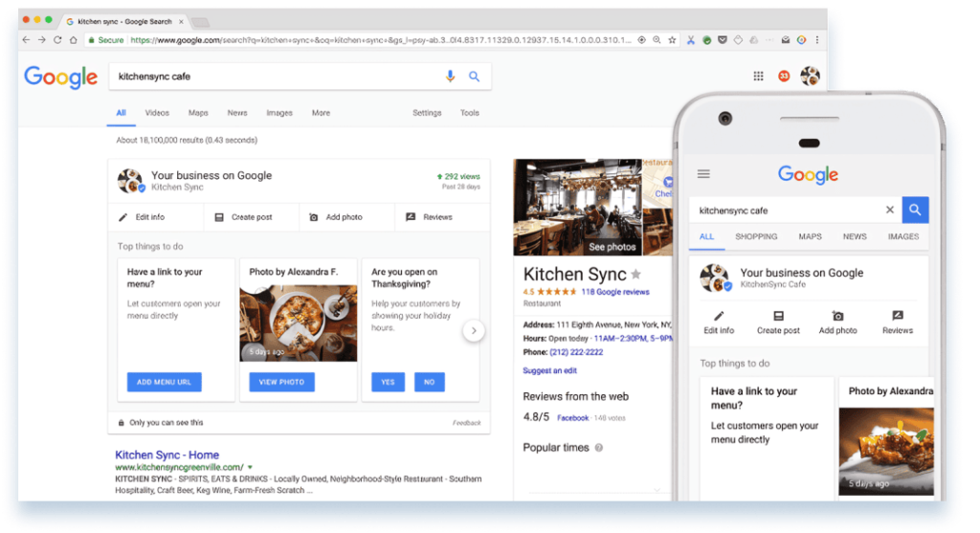The width and height of the screenshot is (980, 533).
Task: Bookmark the page with the star icon
Action: click(x=672, y=39)
